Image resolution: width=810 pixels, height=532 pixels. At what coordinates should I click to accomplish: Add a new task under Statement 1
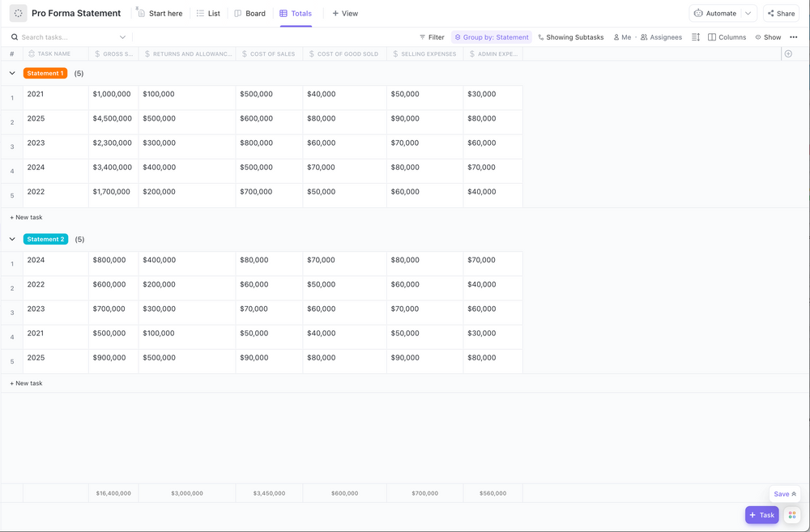click(25, 217)
